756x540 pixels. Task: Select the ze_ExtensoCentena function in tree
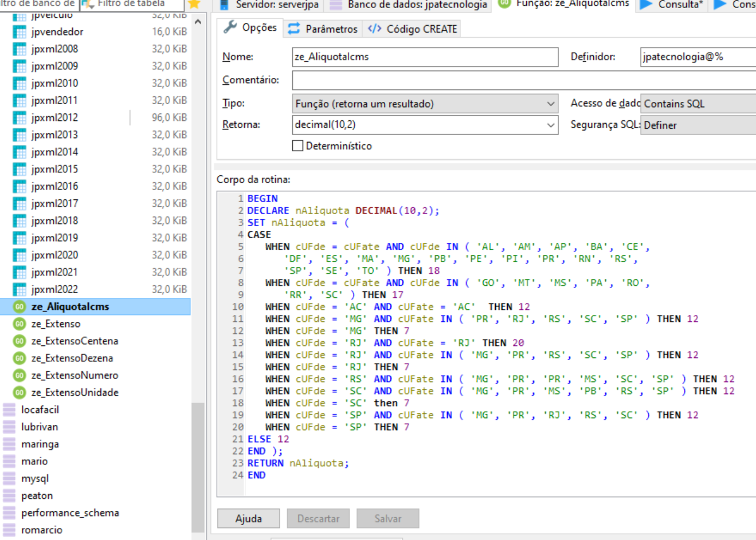click(x=75, y=341)
